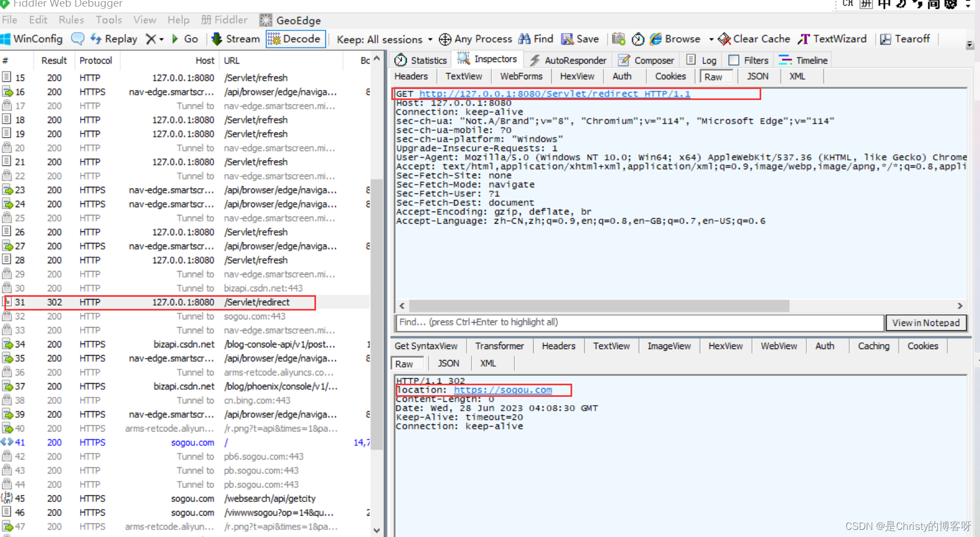The height and width of the screenshot is (537, 980).
Task: Open the View menu
Action: [145, 20]
